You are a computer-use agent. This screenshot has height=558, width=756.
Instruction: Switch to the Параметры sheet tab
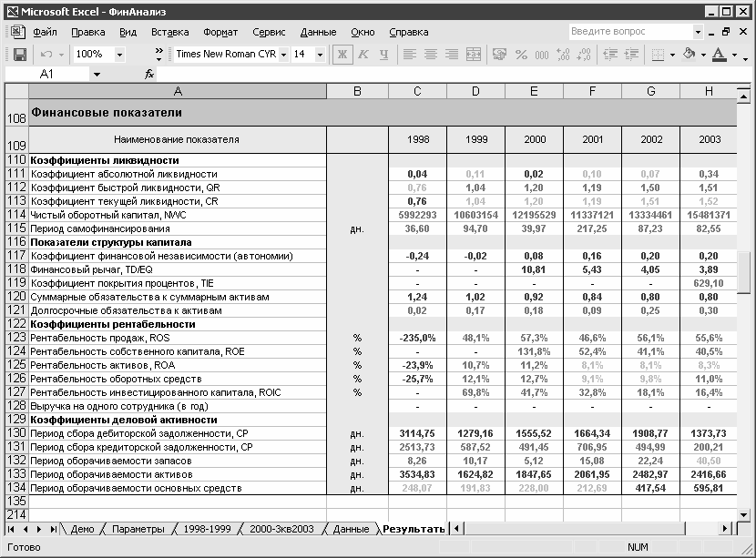coord(138,529)
